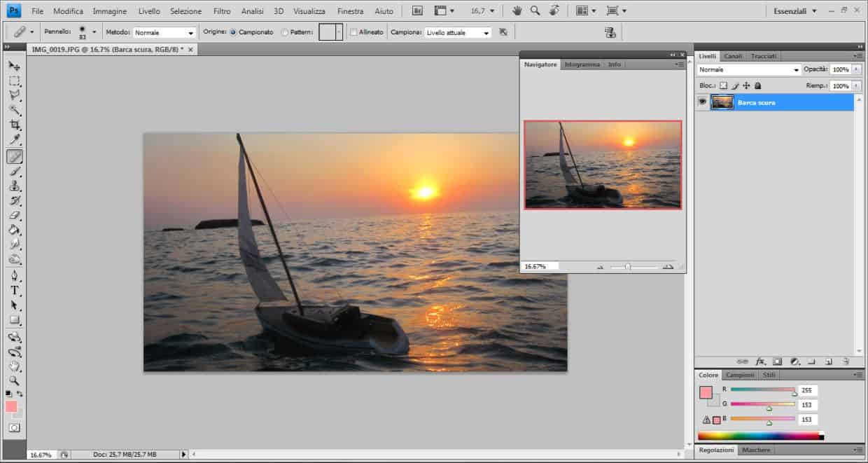The height and width of the screenshot is (463, 868).
Task: Expand the Campiona 'Livello attuale' dropdown
Action: point(458,32)
